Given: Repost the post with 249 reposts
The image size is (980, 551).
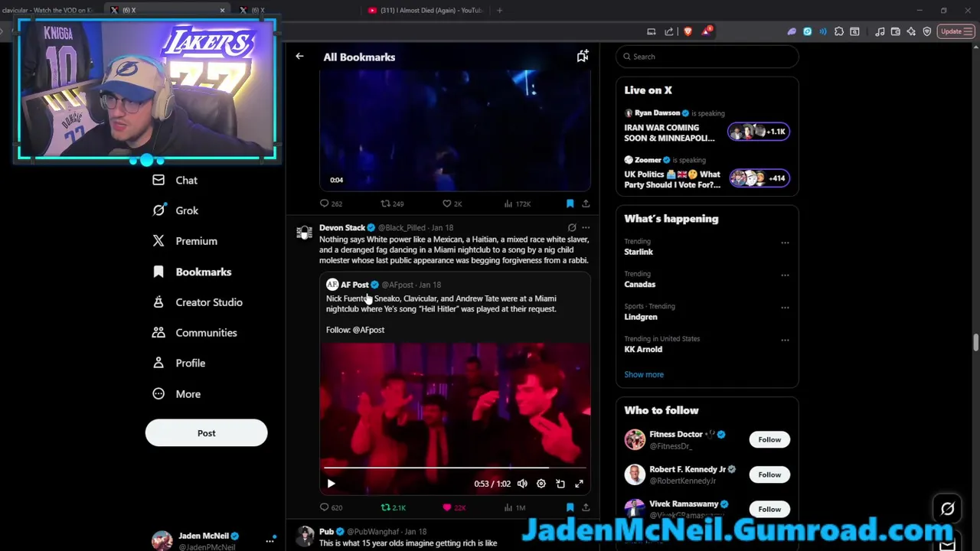Looking at the screenshot, I should 392,204.
